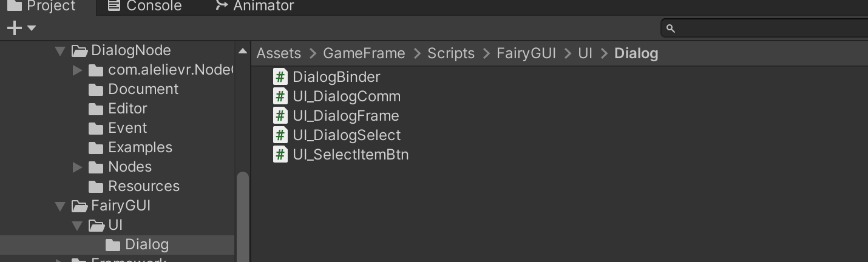Navigate to GameFrame in breadcrumb
The height and width of the screenshot is (262, 868).
[364, 53]
